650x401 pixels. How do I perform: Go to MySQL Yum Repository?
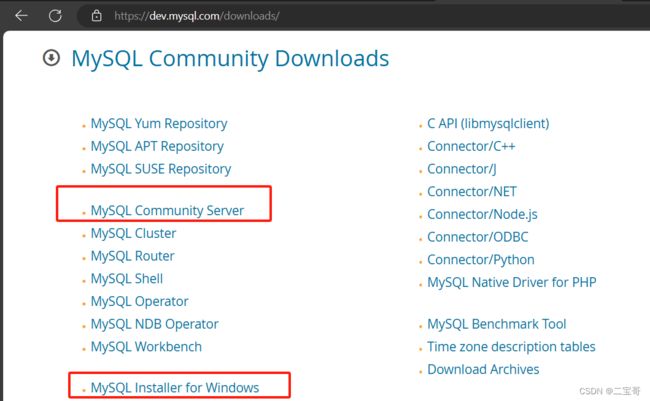click(x=159, y=124)
